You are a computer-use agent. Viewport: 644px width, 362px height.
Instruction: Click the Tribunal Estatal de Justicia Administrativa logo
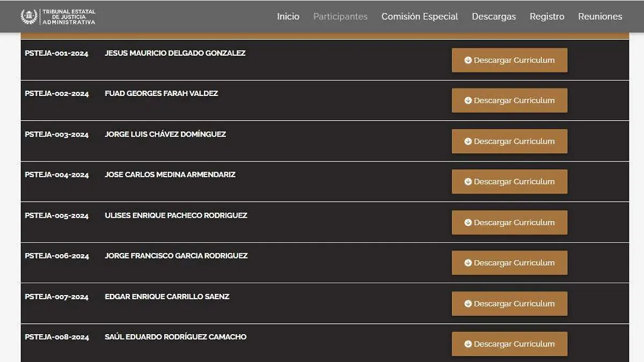click(58, 17)
